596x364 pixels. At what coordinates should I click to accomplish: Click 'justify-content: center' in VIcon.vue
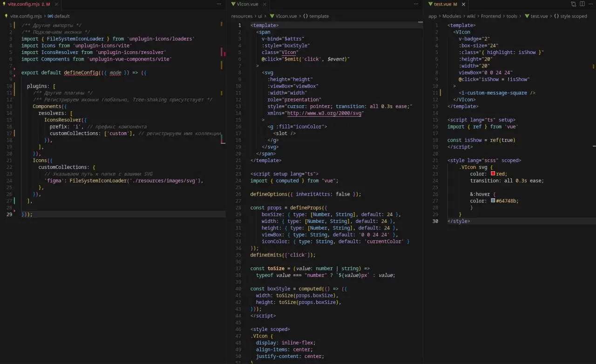290,356
